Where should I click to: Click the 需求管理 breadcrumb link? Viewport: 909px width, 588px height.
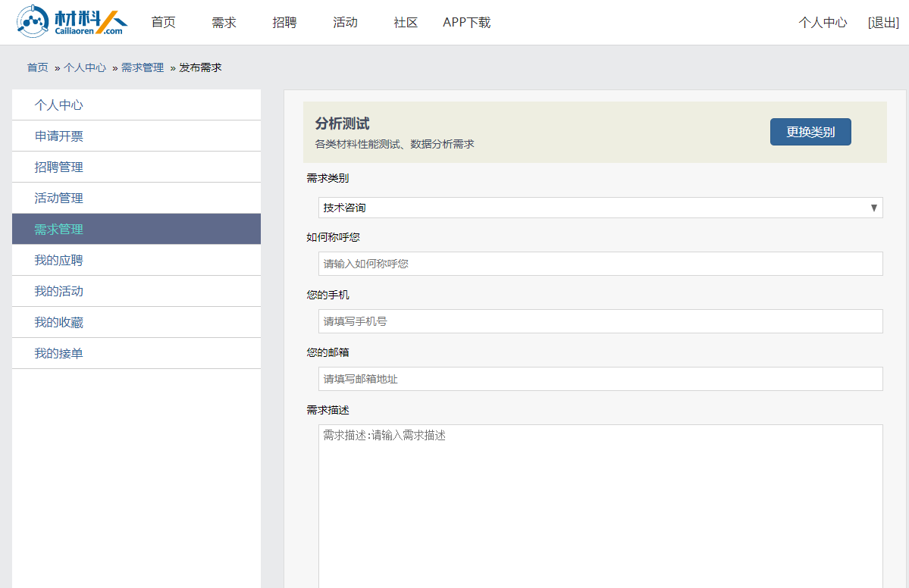143,67
